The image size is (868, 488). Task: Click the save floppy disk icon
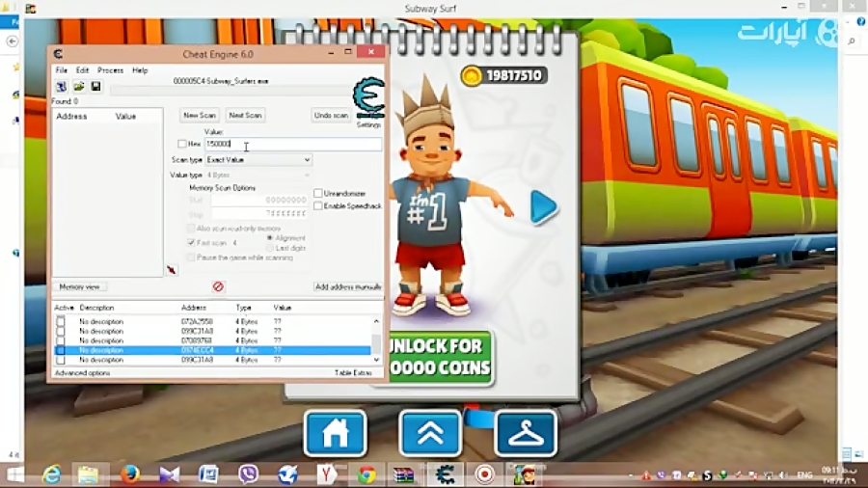pyautogui.click(x=95, y=87)
